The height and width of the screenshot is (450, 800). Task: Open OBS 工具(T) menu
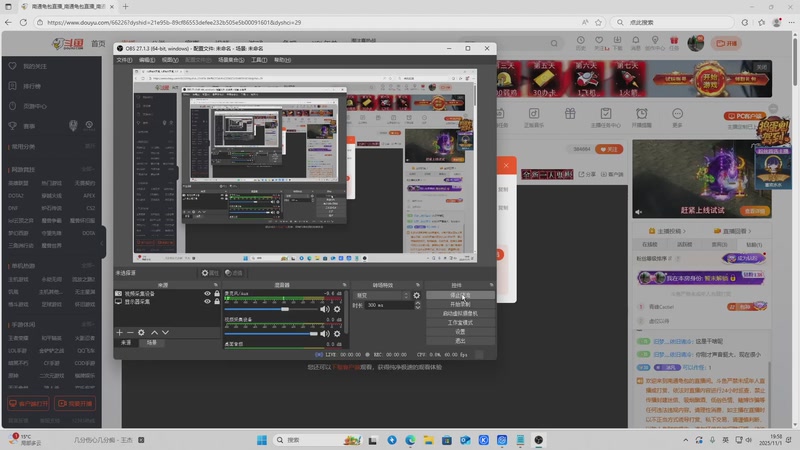[259, 60]
